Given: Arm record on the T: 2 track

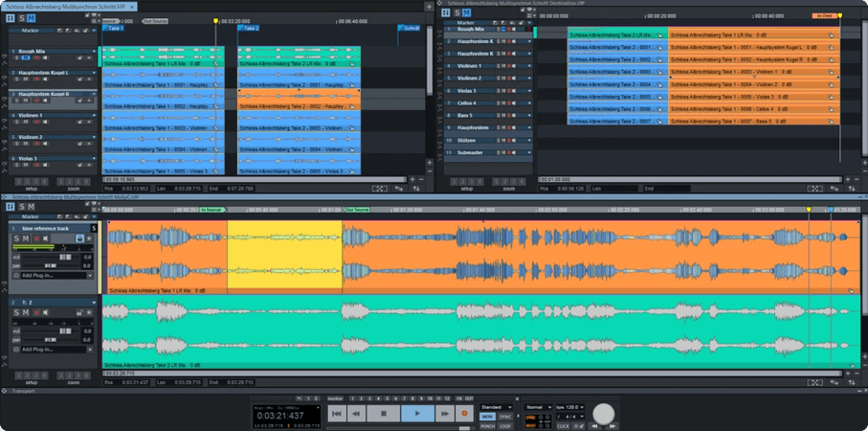Looking at the screenshot, I should coord(38,311).
